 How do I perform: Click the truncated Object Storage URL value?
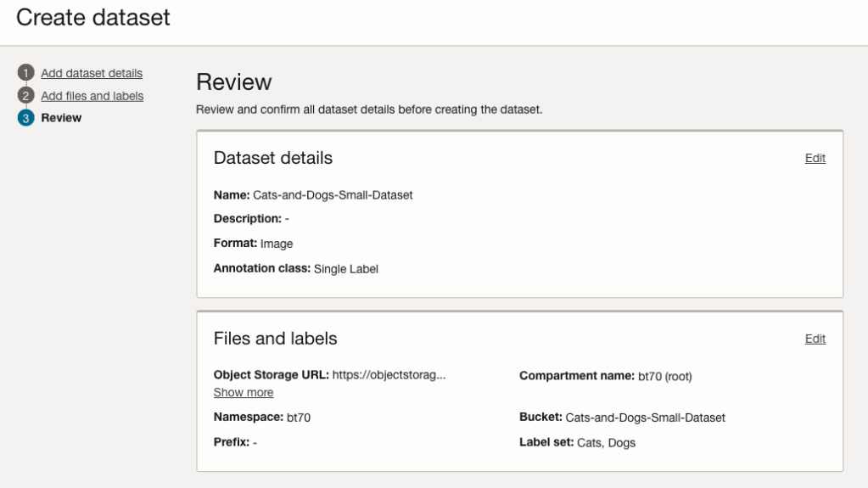tap(389, 376)
